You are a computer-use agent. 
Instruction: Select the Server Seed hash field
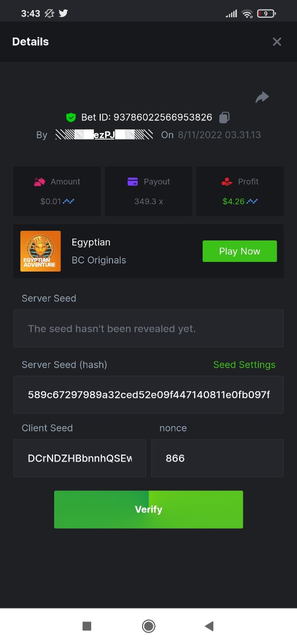[148, 395]
